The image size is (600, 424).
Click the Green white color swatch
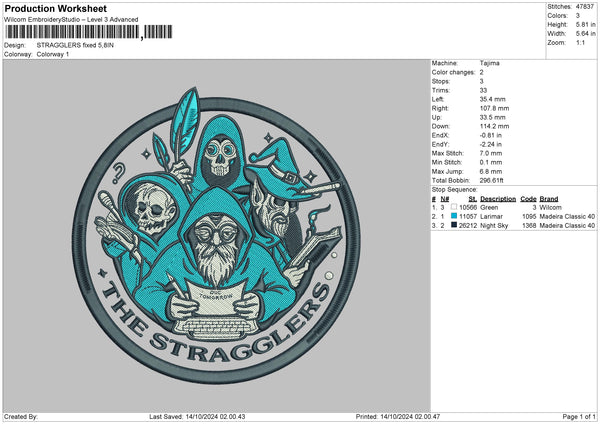click(454, 207)
